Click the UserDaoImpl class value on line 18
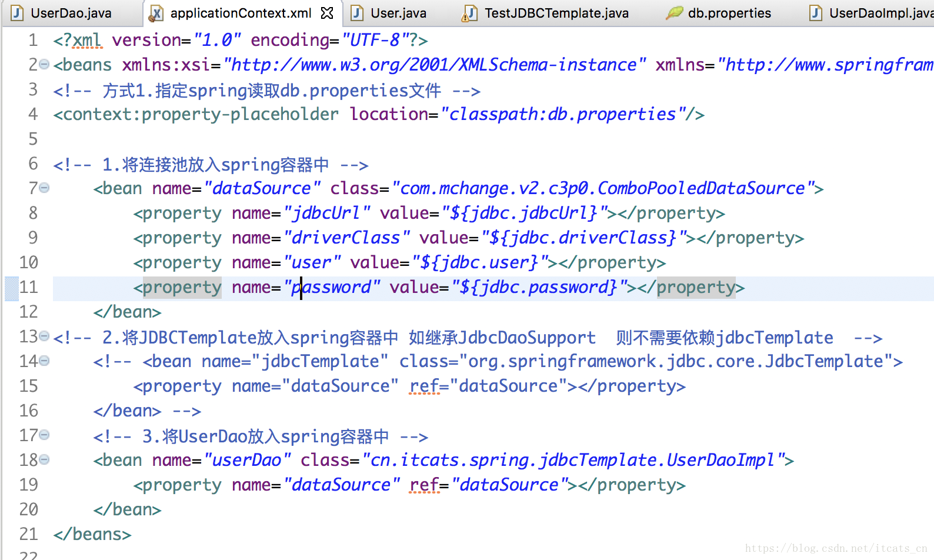 pyautogui.click(x=573, y=460)
